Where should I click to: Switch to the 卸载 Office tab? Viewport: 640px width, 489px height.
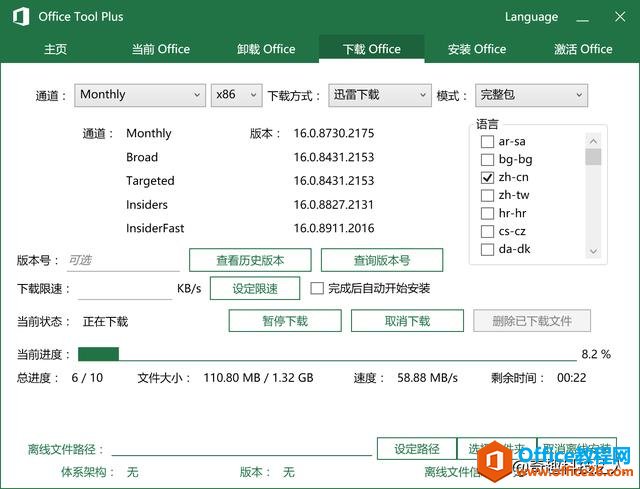(266, 49)
